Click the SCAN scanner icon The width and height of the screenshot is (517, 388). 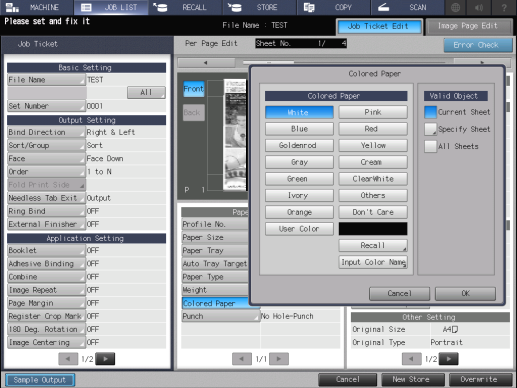[384, 7]
